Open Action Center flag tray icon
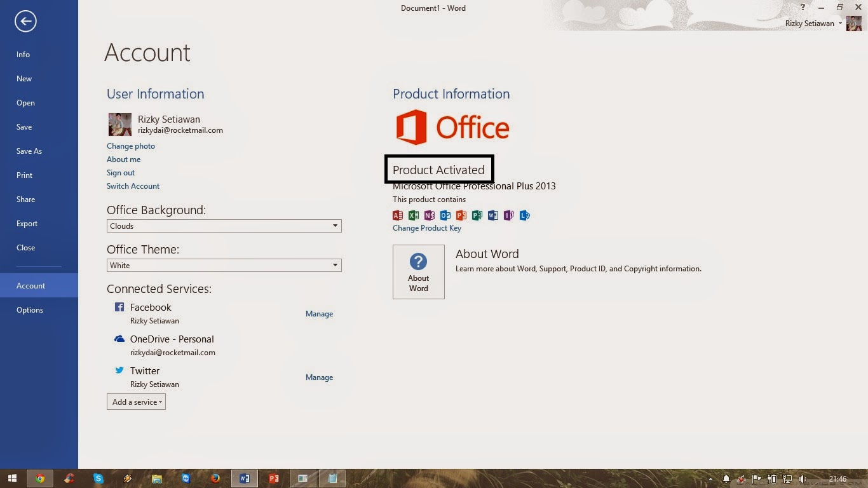The width and height of the screenshot is (868, 488). [x=757, y=479]
